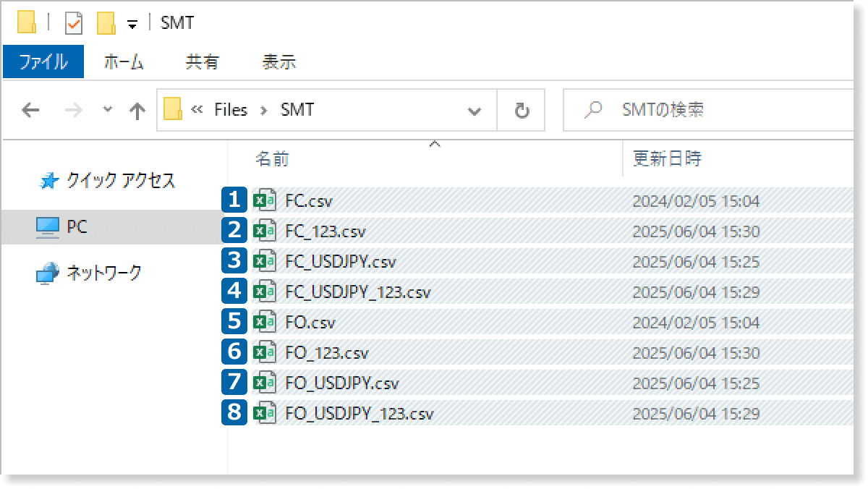
Task: Open the Customize Quick Access Toolbar dropdown
Action: [x=132, y=24]
